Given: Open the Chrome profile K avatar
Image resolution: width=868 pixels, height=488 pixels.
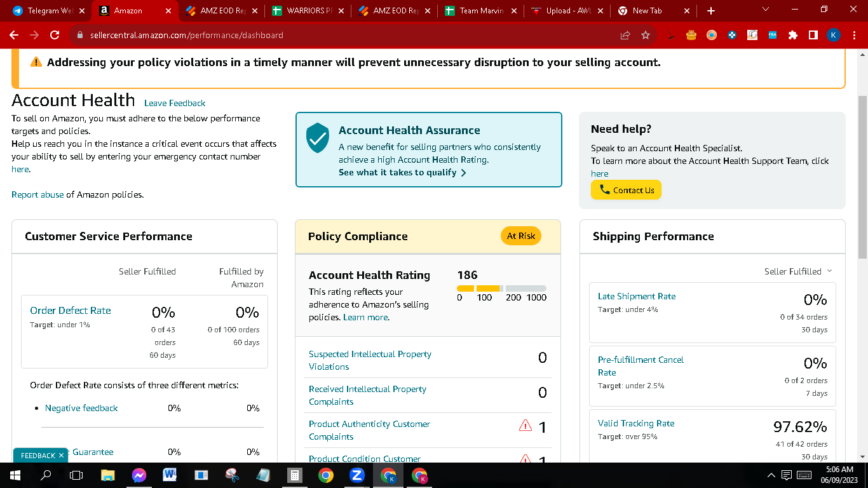Looking at the screenshot, I should (834, 35).
